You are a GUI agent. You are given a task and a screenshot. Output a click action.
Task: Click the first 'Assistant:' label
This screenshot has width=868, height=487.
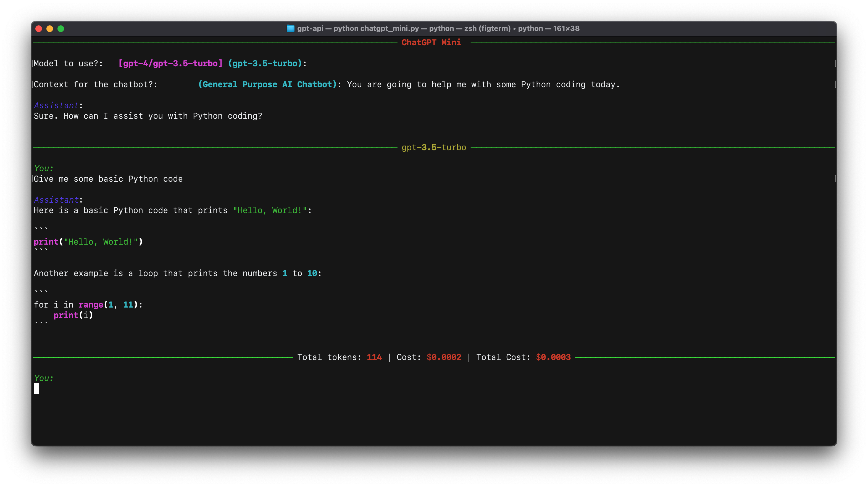pos(58,105)
